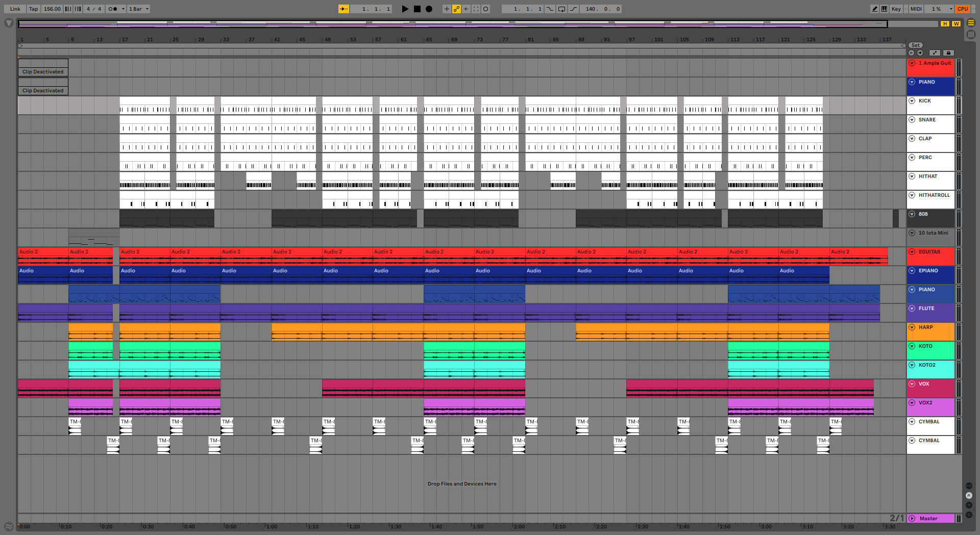Click the 156.00 tempo field
This screenshot has height=535, width=980.
[x=52, y=9]
